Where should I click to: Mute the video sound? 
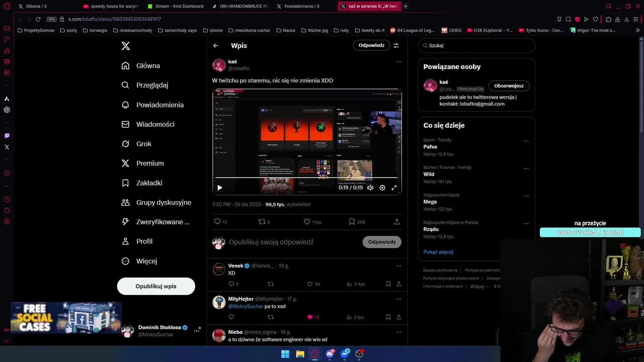pyautogui.click(x=370, y=188)
